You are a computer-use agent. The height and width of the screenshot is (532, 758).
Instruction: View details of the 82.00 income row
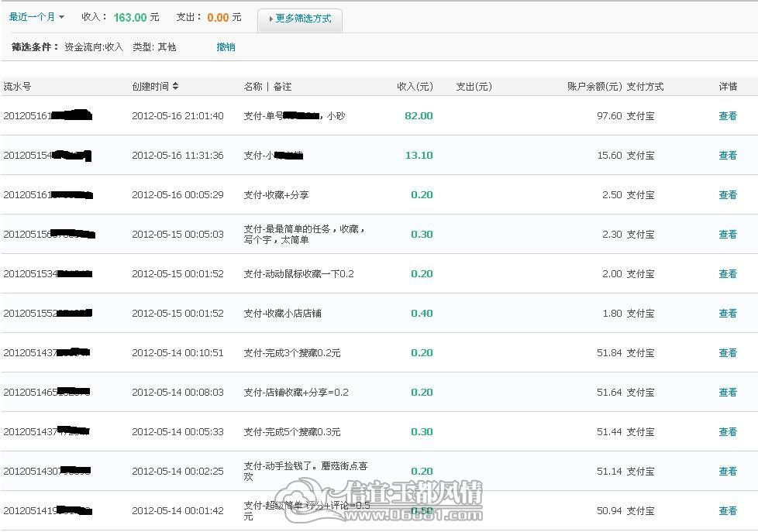(728, 116)
